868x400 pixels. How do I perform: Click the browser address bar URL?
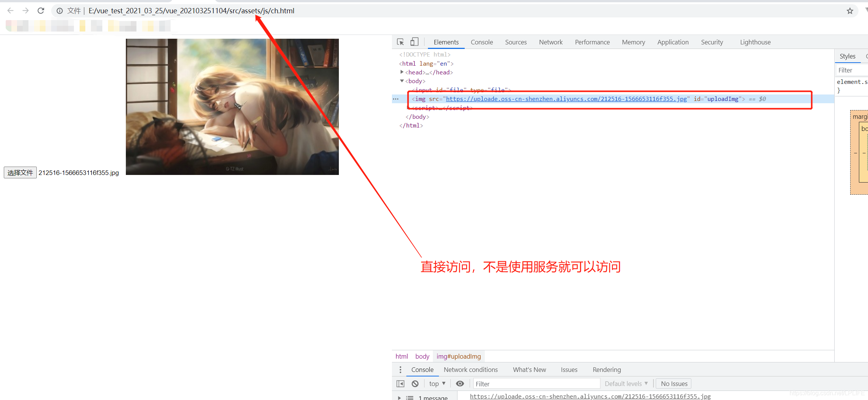[x=191, y=11]
